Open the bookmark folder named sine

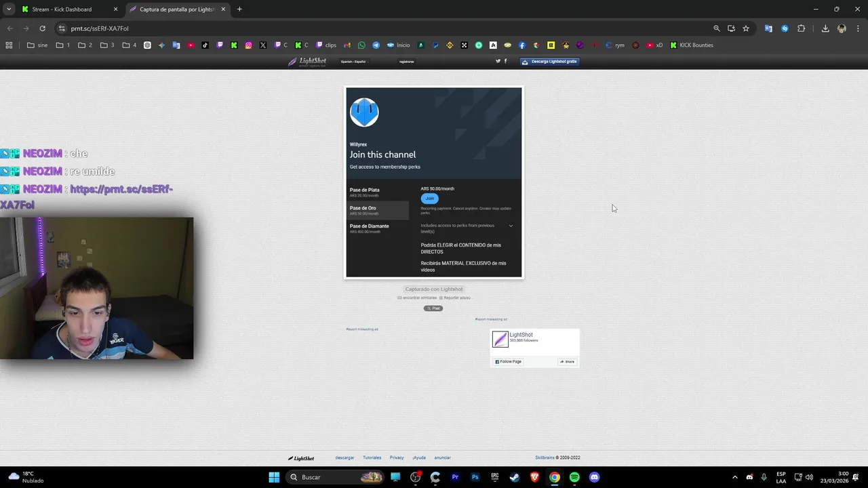(x=37, y=45)
